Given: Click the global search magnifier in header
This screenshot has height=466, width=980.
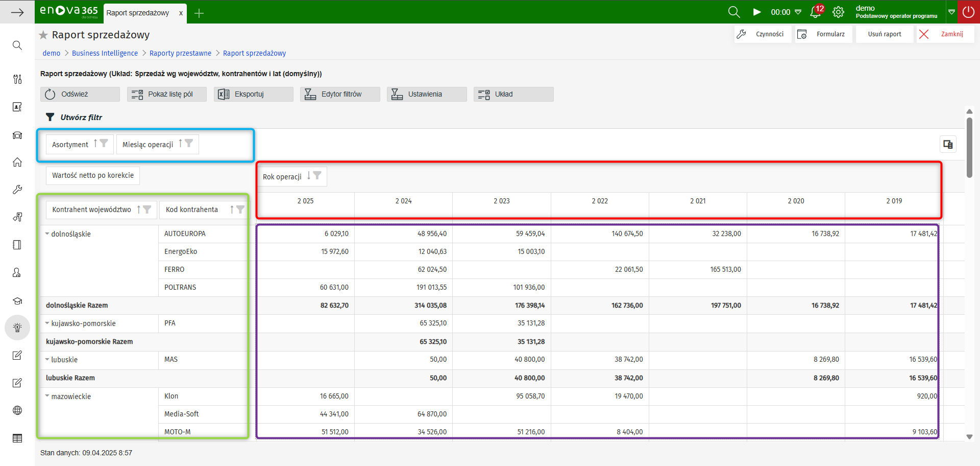Looking at the screenshot, I should pyautogui.click(x=733, y=12).
